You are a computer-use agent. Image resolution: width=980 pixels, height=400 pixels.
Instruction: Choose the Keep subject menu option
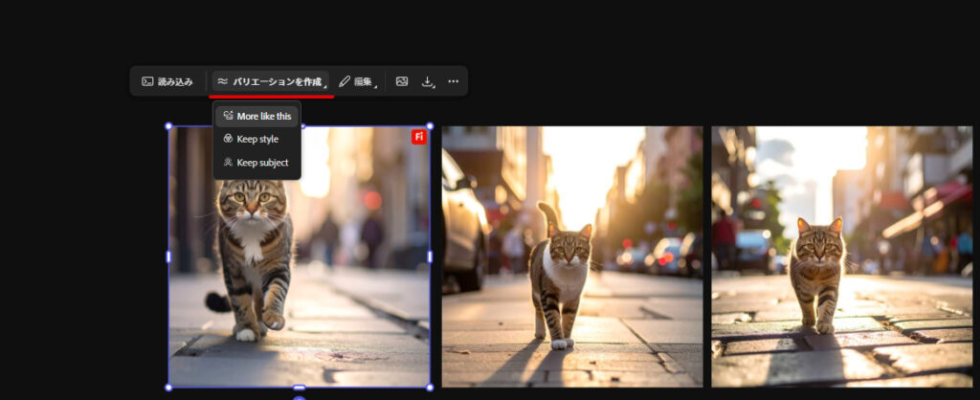(x=256, y=163)
